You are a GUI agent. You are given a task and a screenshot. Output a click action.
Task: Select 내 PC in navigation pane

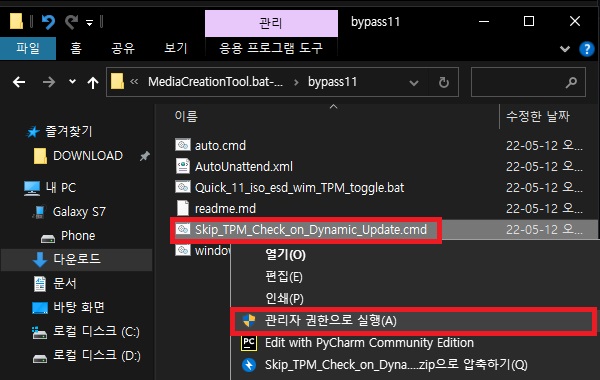pos(60,188)
